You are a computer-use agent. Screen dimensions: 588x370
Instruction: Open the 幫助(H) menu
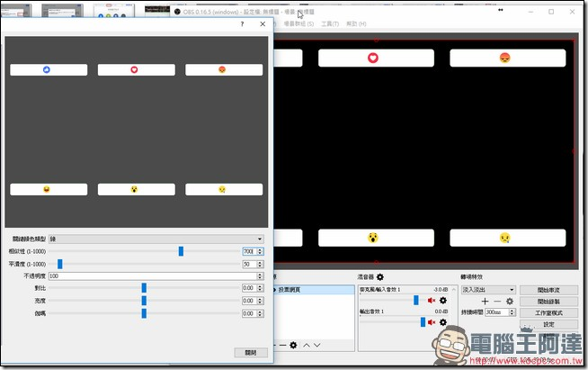coord(357,23)
